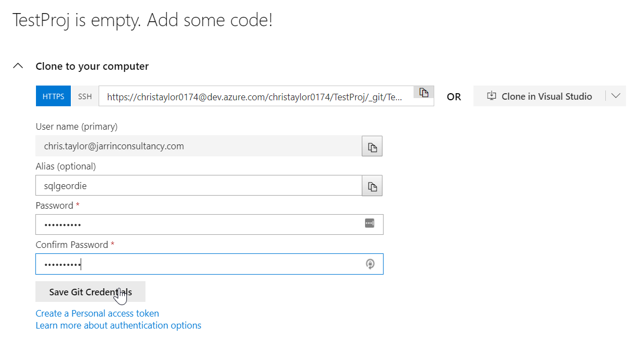Viewport: 644px width, 340px height.
Task: Focus the Alias (optional) input field
Action: point(198,186)
